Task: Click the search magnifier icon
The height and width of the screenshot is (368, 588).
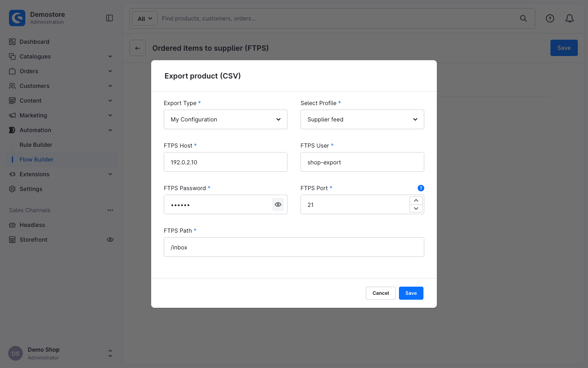Action: pos(523,18)
